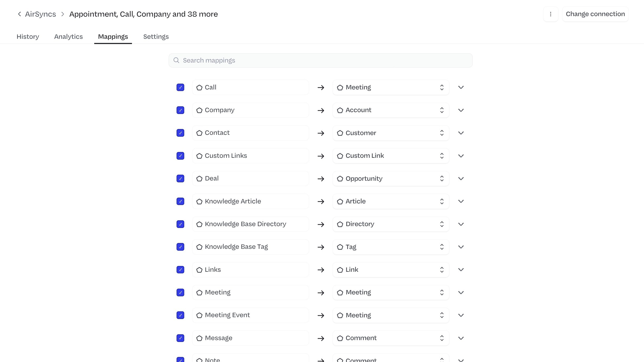This screenshot has width=644, height=362.
Task: Toggle the Knowledge Base Directory checkbox
Action: click(x=180, y=224)
